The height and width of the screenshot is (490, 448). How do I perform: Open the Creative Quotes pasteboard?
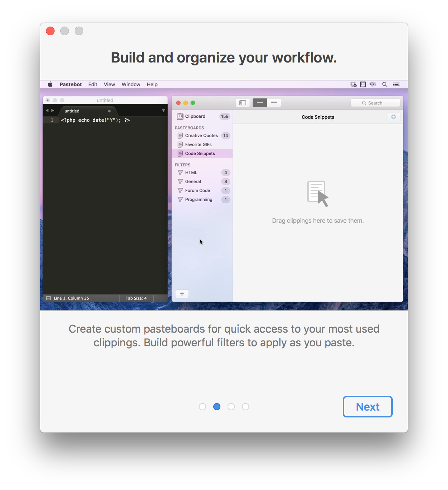[x=202, y=135]
